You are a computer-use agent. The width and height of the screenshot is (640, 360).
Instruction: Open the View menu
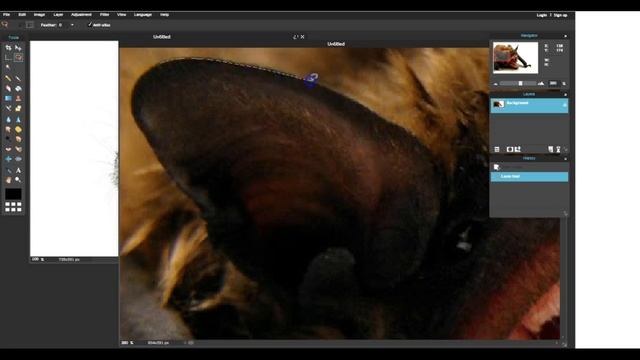coord(122,15)
